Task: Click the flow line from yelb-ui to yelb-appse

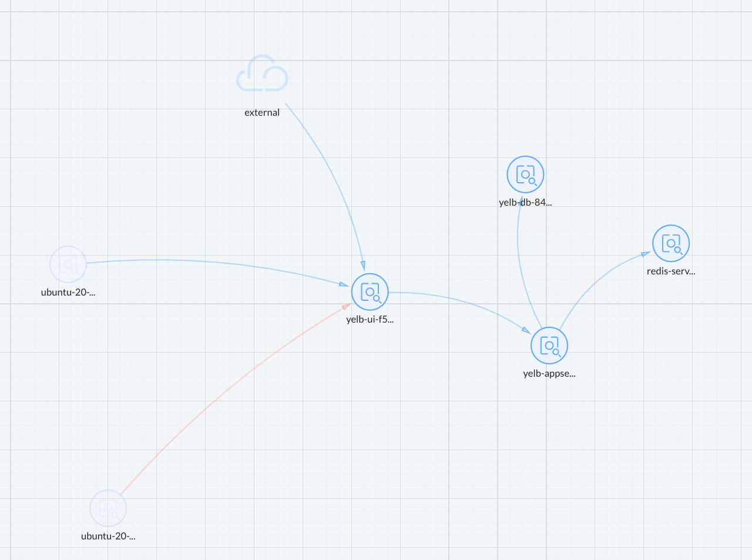Action: click(464, 303)
